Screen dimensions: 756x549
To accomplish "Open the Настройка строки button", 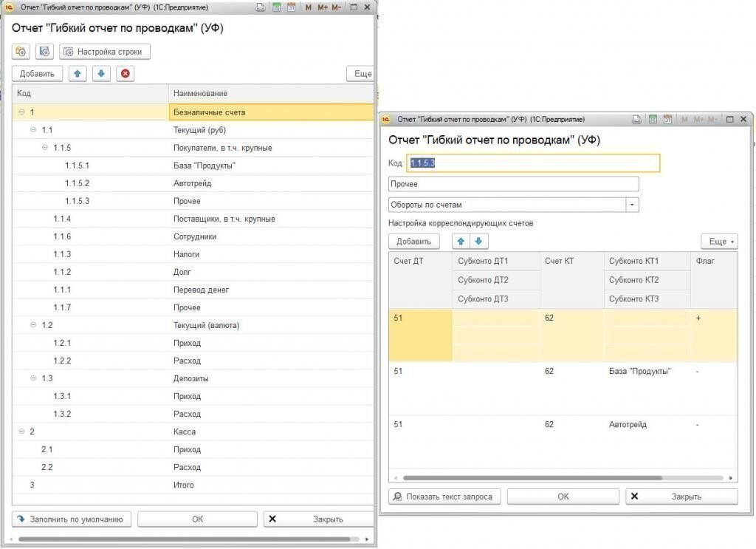I will pyautogui.click(x=105, y=52).
